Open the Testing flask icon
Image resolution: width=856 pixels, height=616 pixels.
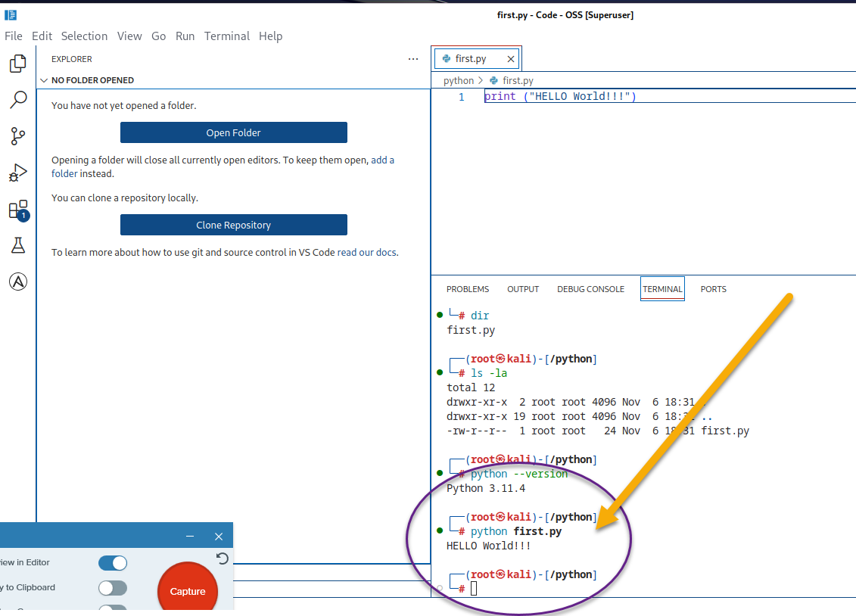click(x=18, y=245)
